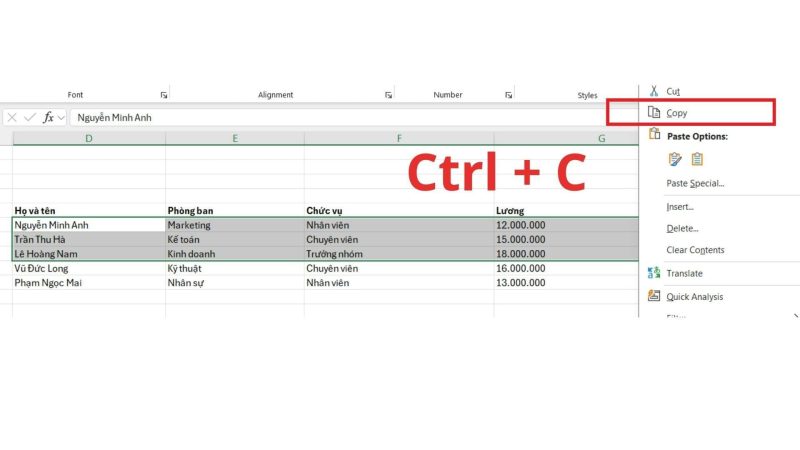This screenshot has height=450, width=800.
Task: Select the cell 'Trần Thu Hà'
Action: coord(89,239)
